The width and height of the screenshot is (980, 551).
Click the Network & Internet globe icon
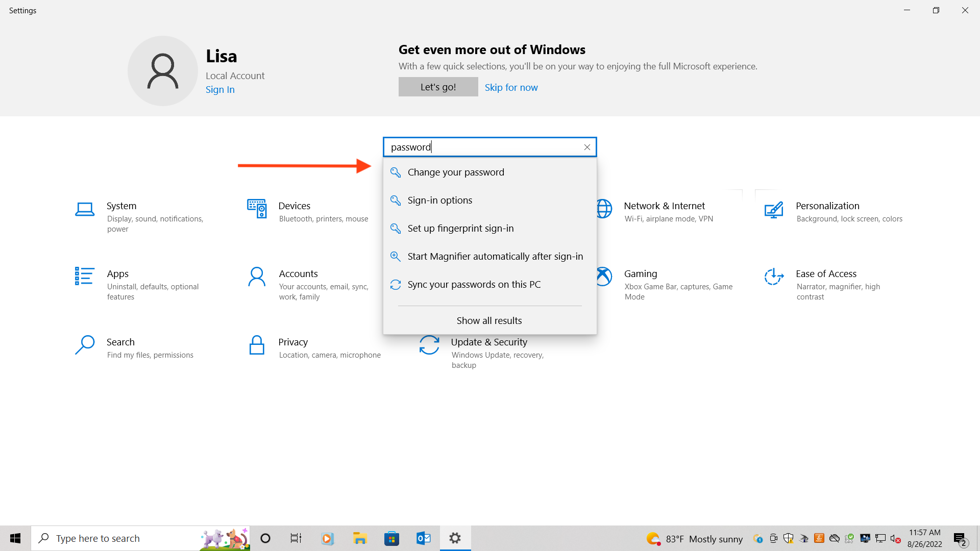click(x=604, y=208)
